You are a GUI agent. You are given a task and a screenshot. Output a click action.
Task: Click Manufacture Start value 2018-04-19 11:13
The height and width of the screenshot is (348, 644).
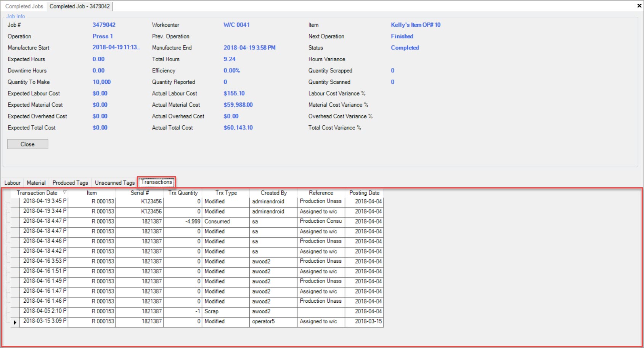pyautogui.click(x=116, y=48)
